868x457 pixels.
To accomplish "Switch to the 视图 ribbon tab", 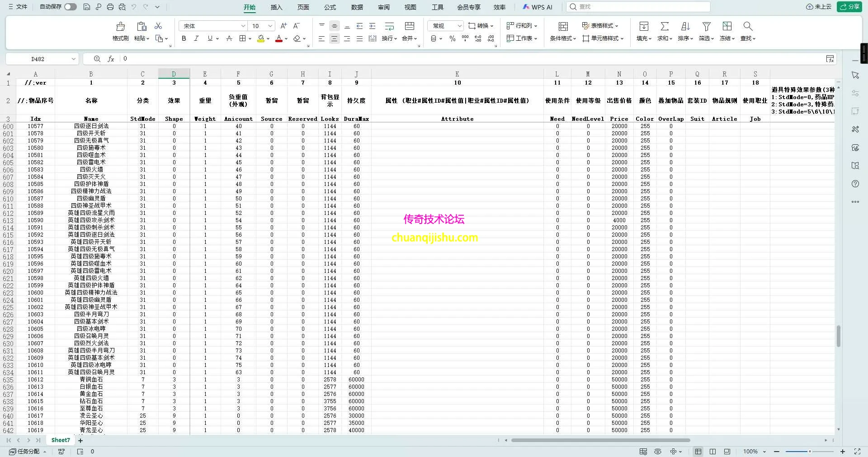I will [410, 7].
